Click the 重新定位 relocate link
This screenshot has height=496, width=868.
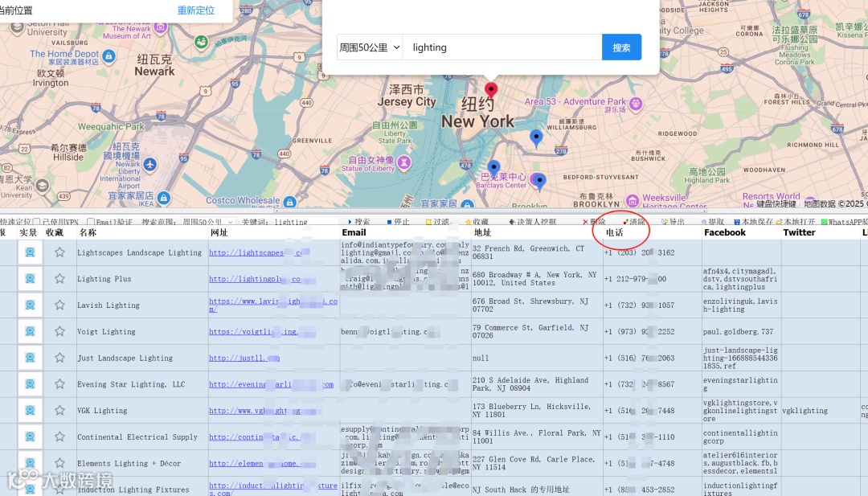pyautogui.click(x=196, y=10)
